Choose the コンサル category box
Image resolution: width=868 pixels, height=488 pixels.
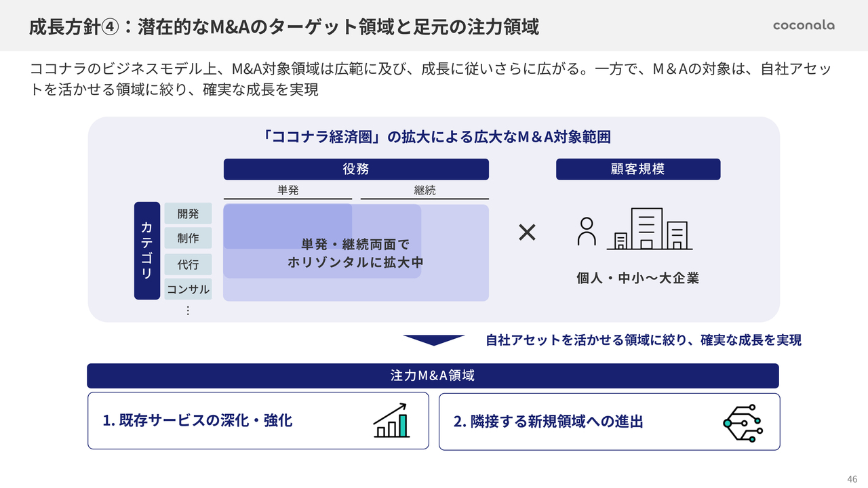click(x=188, y=289)
